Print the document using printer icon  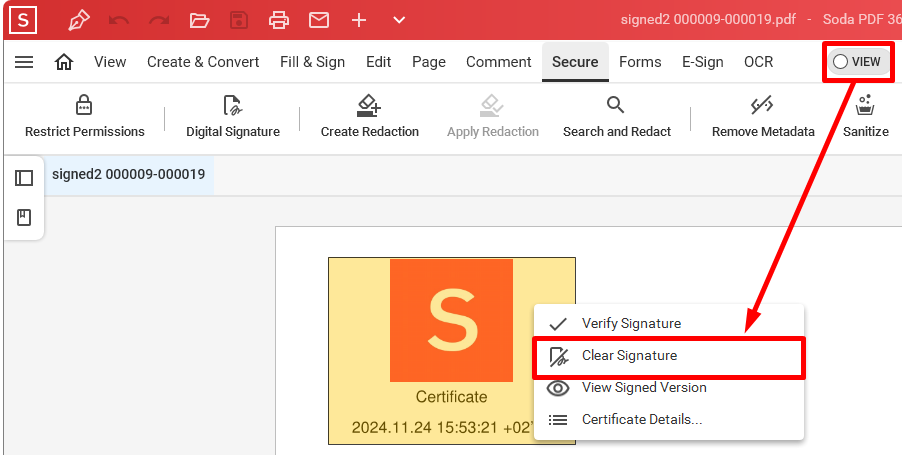(x=279, y=21)
